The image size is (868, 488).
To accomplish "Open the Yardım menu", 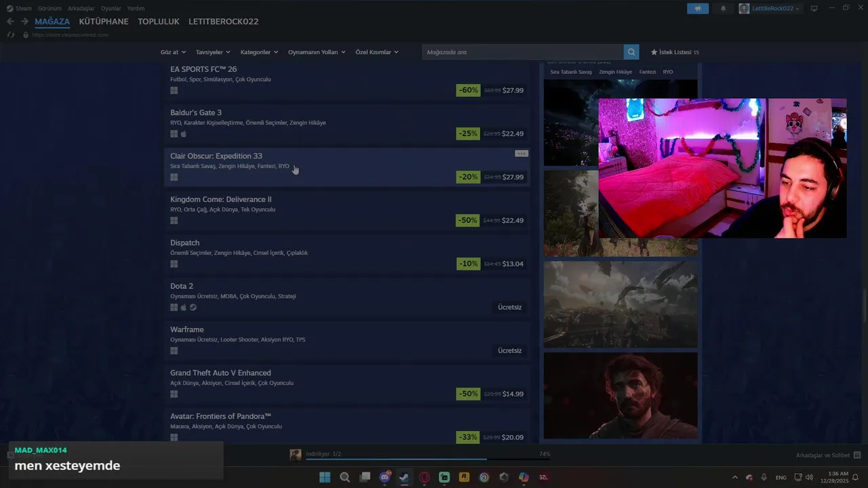I will tap(136, 8).
